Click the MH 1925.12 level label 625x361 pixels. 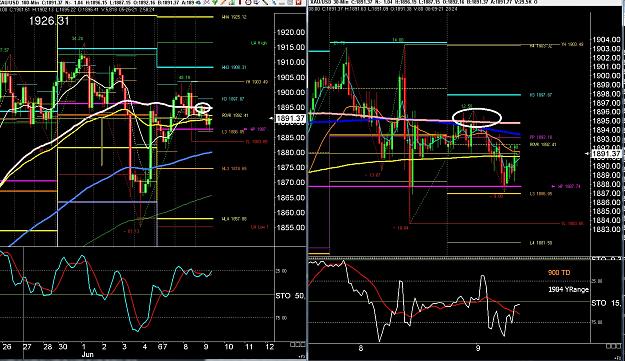(x=234, y=17)
